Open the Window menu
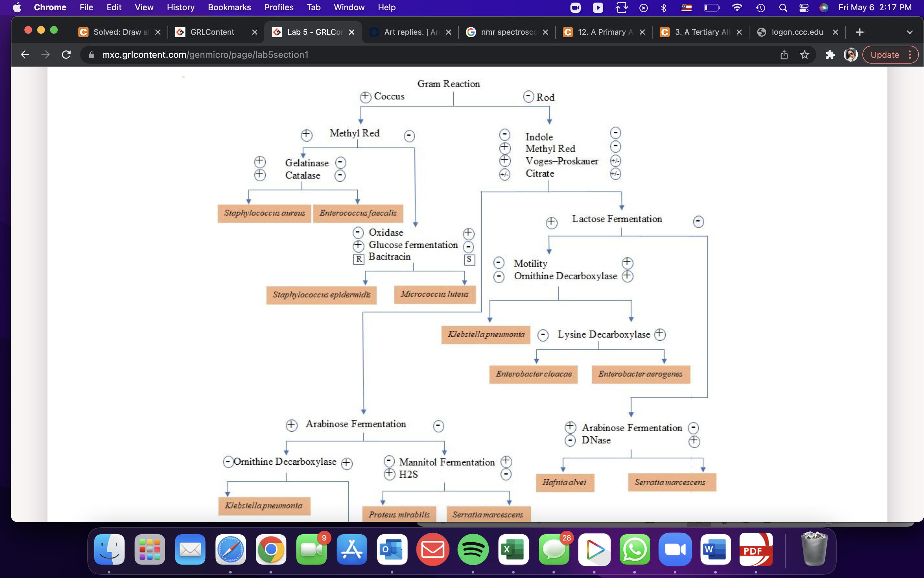 click(349, 8)
